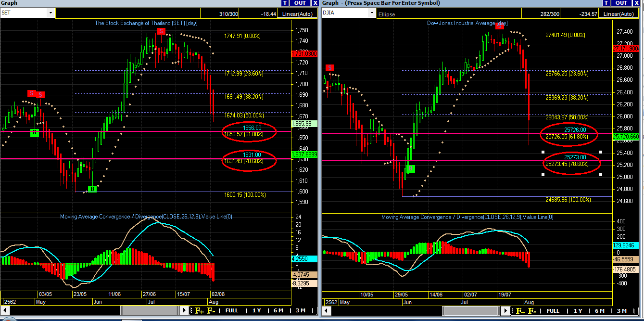644x321 pixels.
Task: Click the 26369.23 (38.20%) Fibonacci label
Action: click(567, 97)
